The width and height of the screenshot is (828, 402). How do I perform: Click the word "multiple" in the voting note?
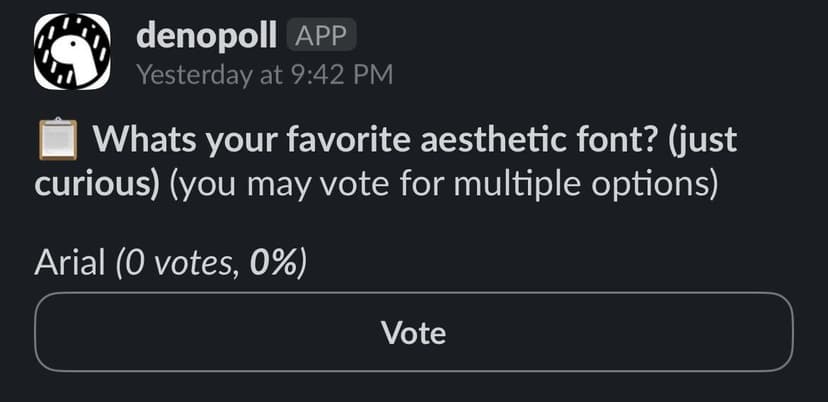point(512,187)
